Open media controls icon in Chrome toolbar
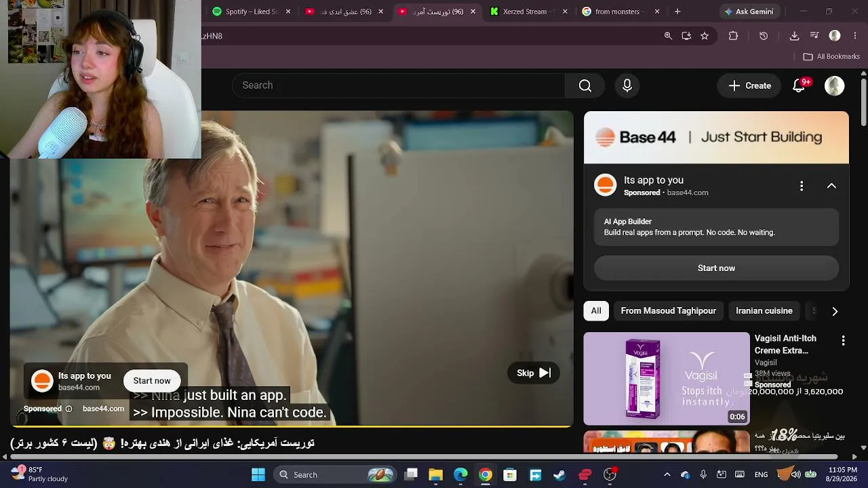This screenshot has height=488, width=868. pyautogui.click(x=814, y=36)
